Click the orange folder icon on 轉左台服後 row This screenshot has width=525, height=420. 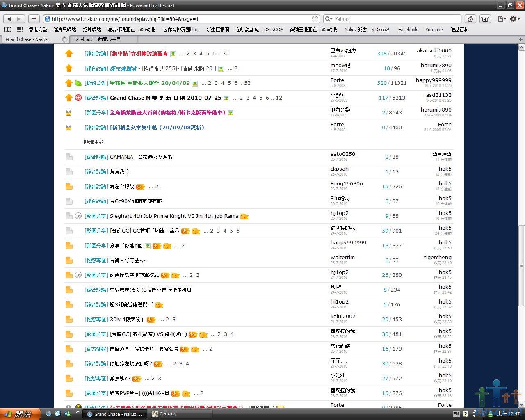[69, 186]
